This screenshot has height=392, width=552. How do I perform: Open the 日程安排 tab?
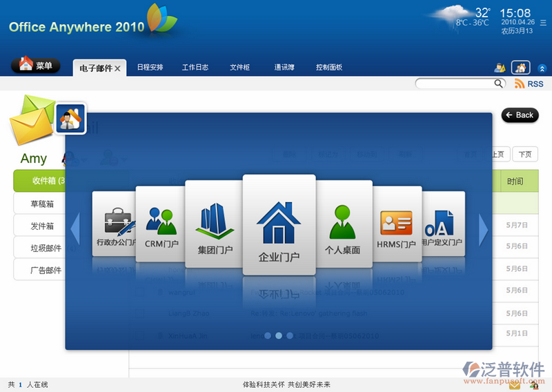(x=150, y=67)
